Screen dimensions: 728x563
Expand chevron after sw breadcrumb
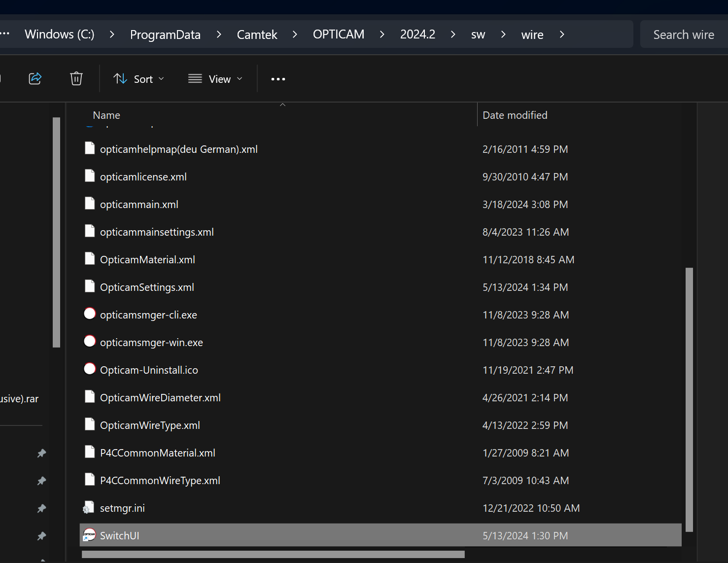point(503,34)
